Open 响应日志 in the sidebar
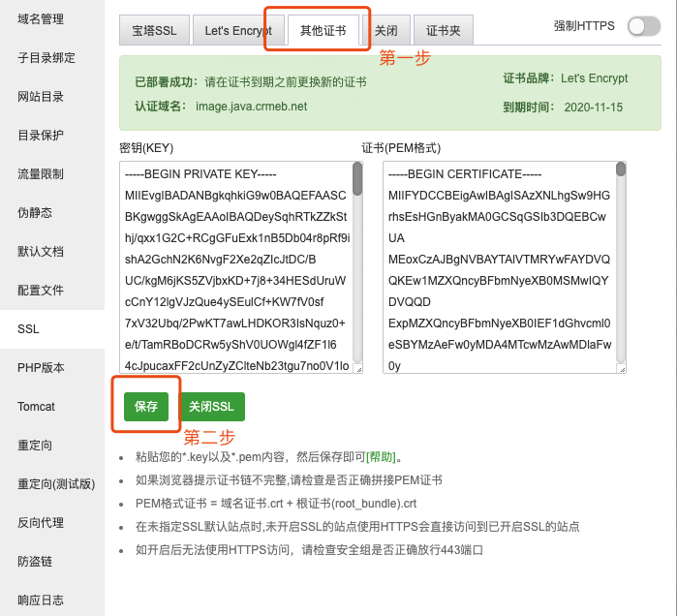Viewport: 677px width, 616px height. tap(41, 601)
